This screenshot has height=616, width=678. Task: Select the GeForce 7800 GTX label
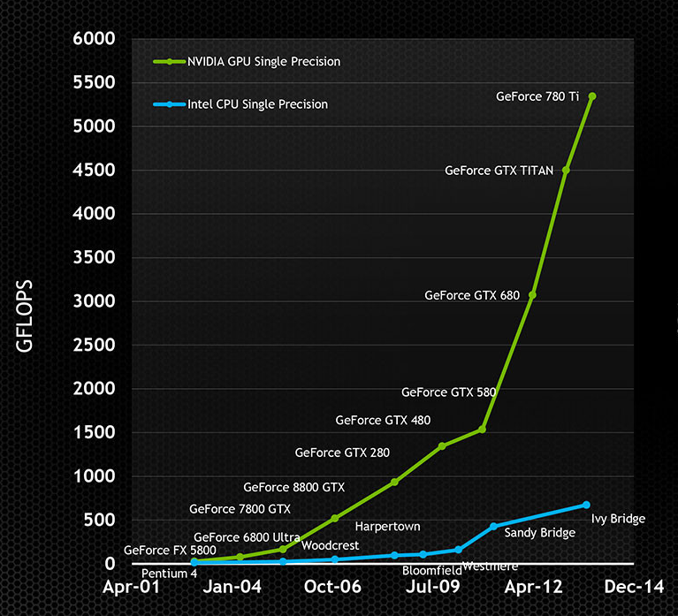click(240, 509)
